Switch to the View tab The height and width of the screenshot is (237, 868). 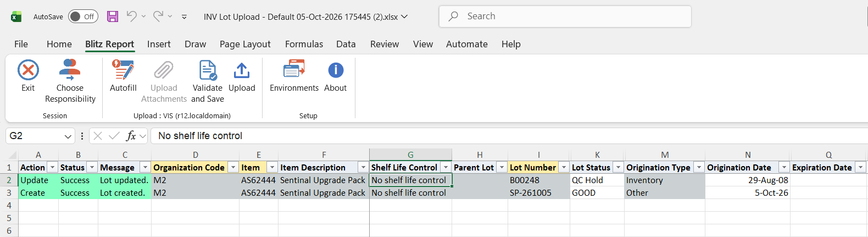[x=423, y=44]
